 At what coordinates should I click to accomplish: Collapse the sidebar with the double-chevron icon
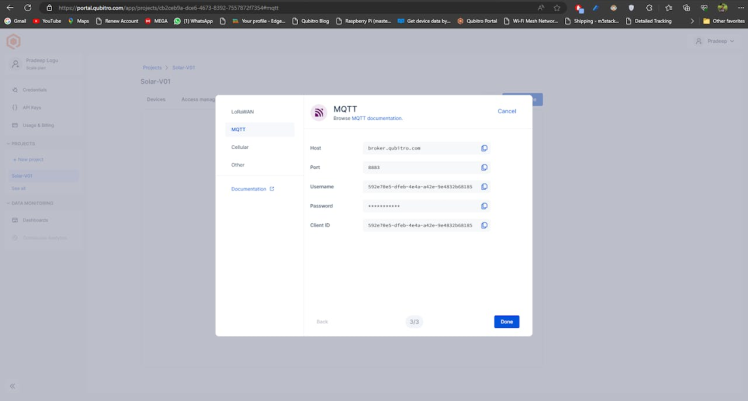[x=12, y=386]
